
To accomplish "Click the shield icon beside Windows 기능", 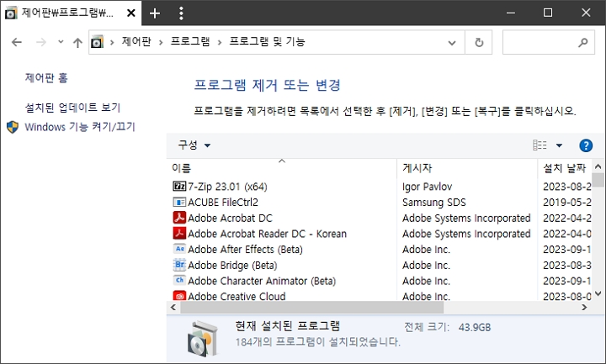I will 13,127.
